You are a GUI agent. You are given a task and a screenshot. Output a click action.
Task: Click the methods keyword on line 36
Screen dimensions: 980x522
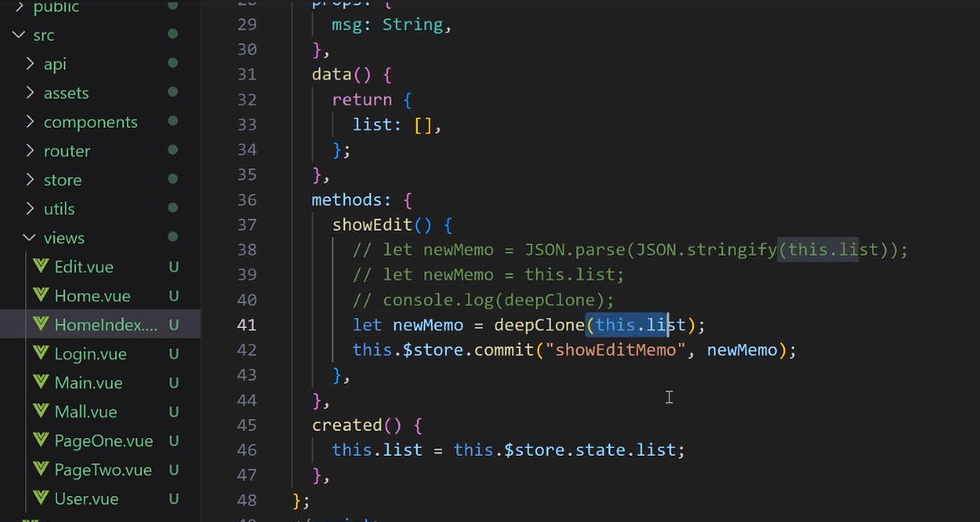click(347, 200)
